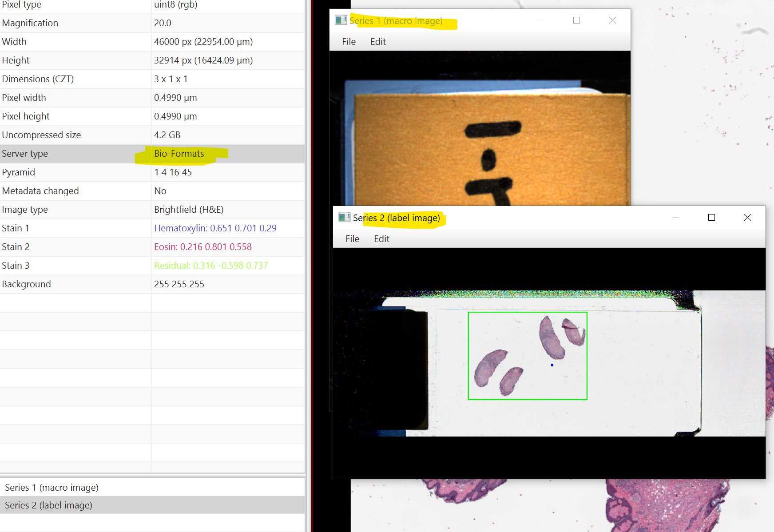Minimize the Series 2 (label image) window
This screenshot has width=774, height=532.
click(675, 217)
